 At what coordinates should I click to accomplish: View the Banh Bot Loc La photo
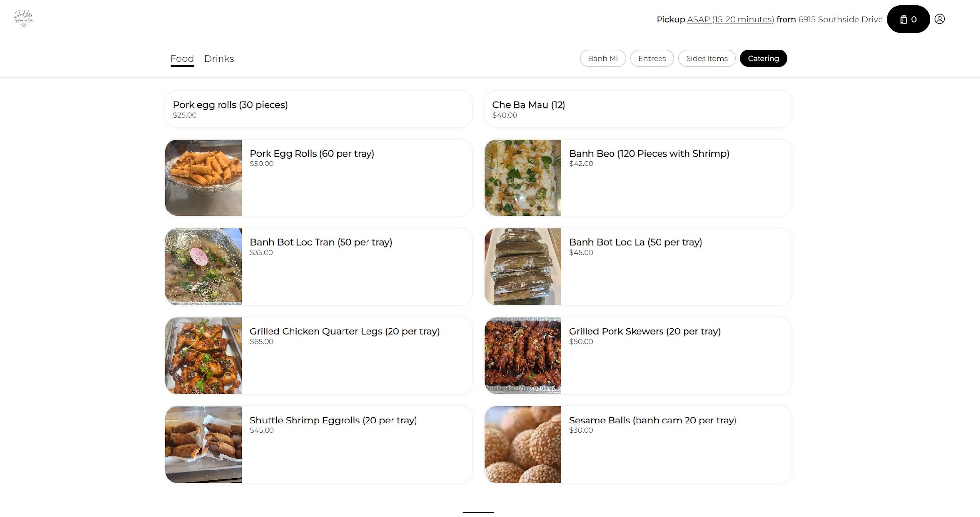(x=522, y=266)
